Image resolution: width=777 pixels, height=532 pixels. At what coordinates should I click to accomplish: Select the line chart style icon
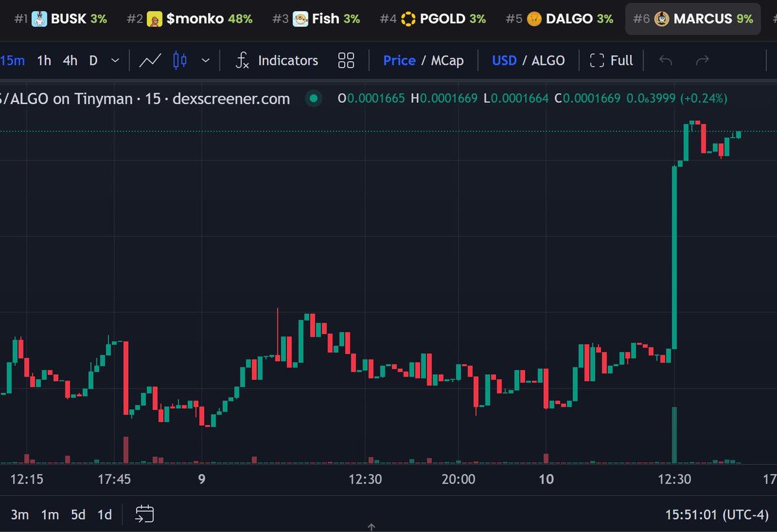coord(150,61)
